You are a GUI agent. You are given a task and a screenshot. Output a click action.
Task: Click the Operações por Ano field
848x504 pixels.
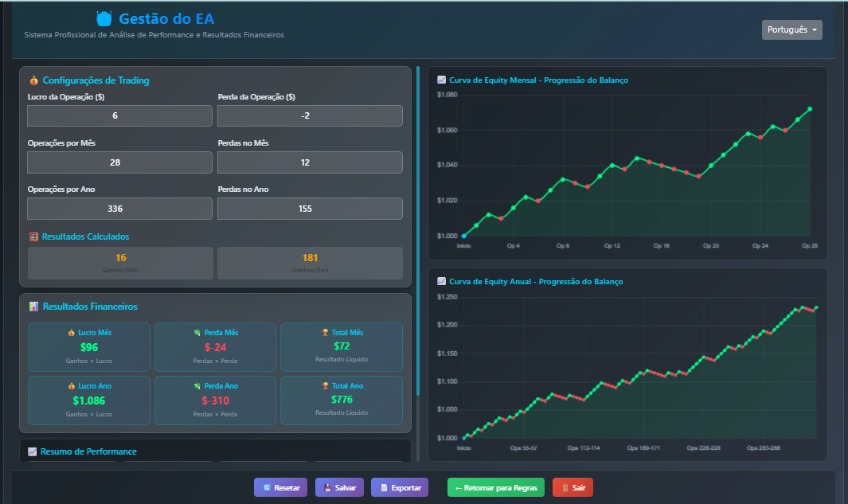(x=119, y=209)
